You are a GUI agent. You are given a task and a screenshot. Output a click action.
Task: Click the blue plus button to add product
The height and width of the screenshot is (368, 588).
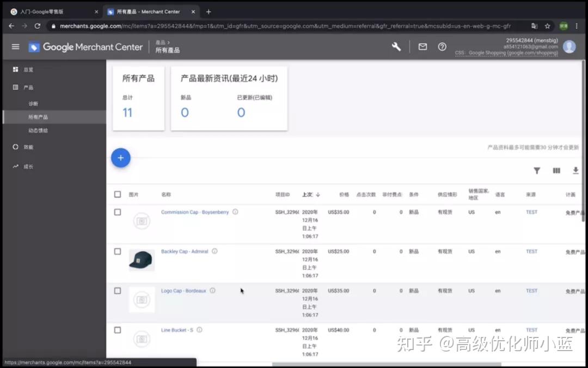click(120, 157)
